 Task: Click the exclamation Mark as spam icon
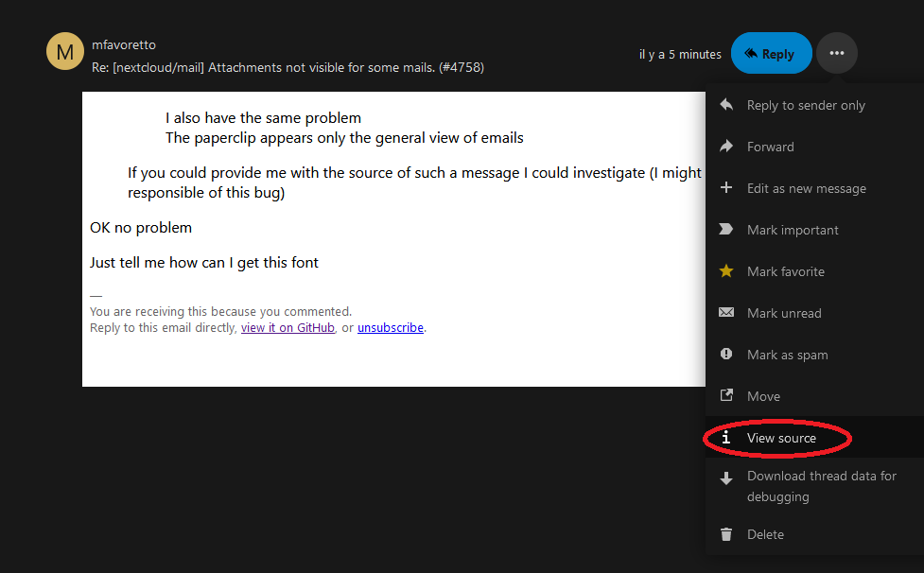click(726, 354)
